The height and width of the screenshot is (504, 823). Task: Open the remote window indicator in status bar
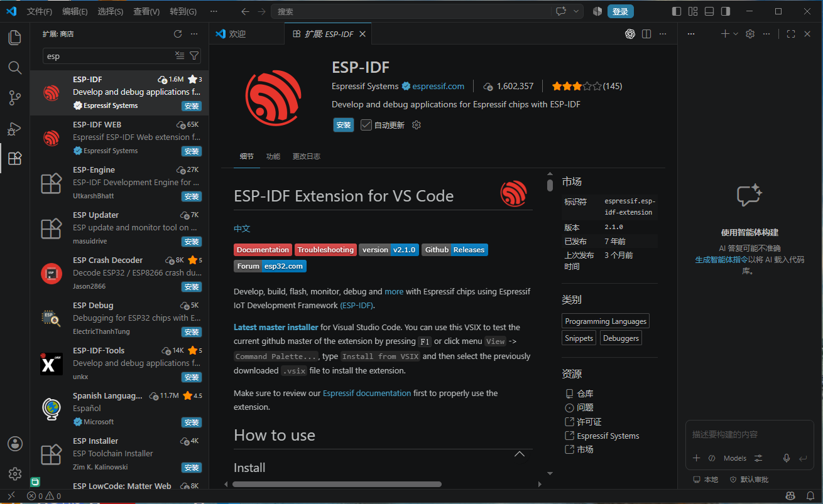(11, 496)
